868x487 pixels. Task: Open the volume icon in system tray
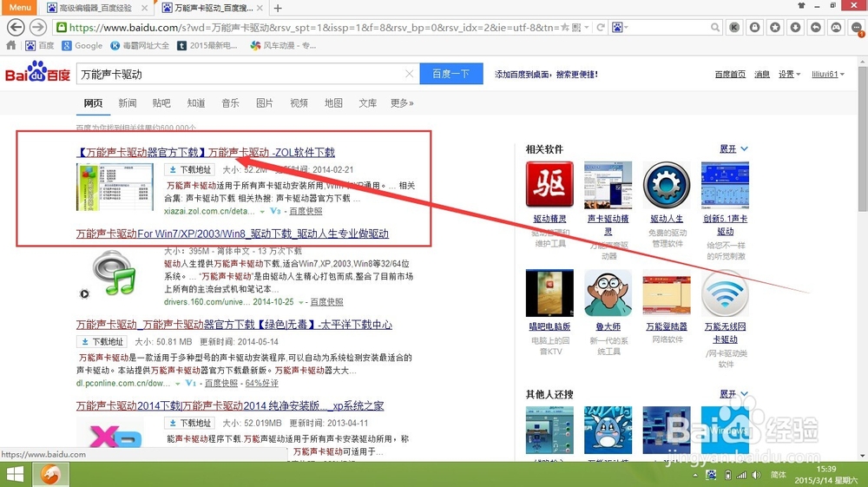(756, 475)
